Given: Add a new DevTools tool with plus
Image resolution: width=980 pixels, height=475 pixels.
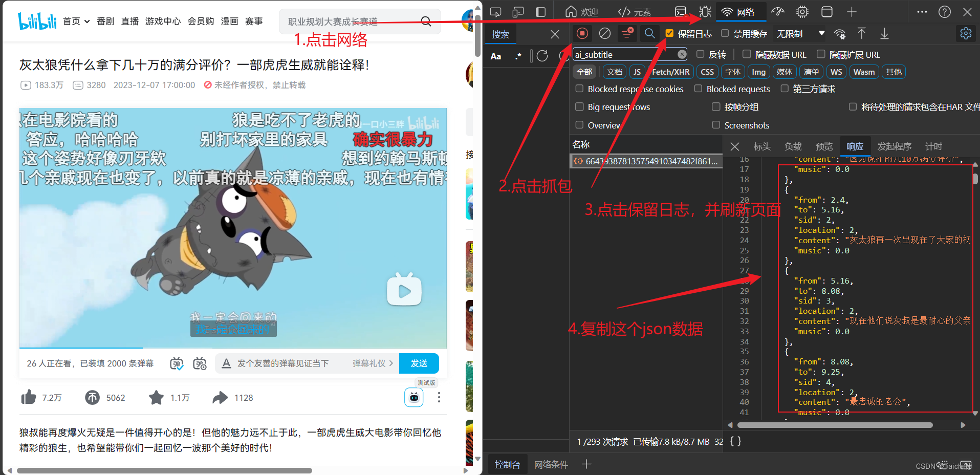Looking at the screenshot, I should point(852,12).
